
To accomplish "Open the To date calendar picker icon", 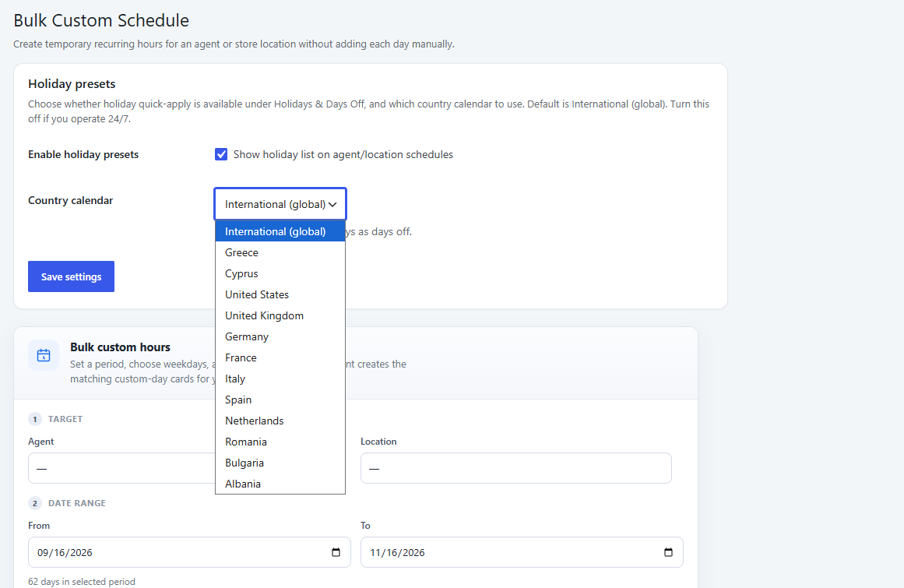I will coord(668,552).
